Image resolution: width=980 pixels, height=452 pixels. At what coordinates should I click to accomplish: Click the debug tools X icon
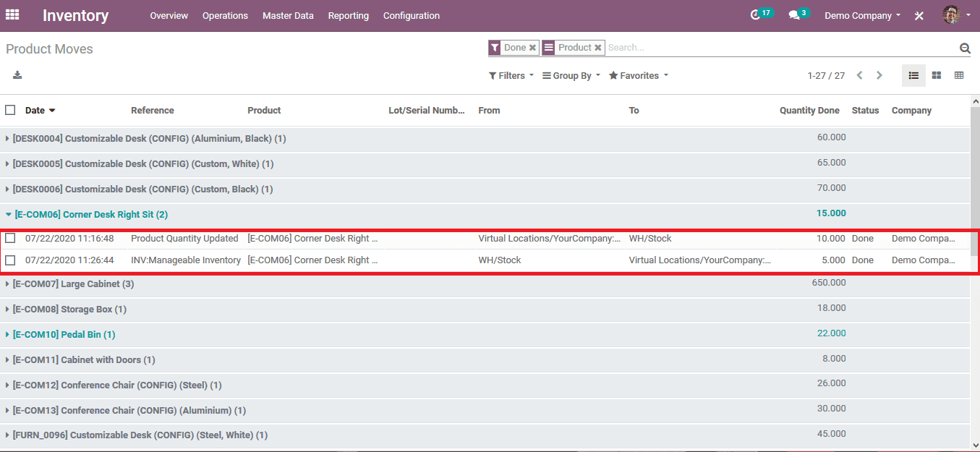[919, 15]
